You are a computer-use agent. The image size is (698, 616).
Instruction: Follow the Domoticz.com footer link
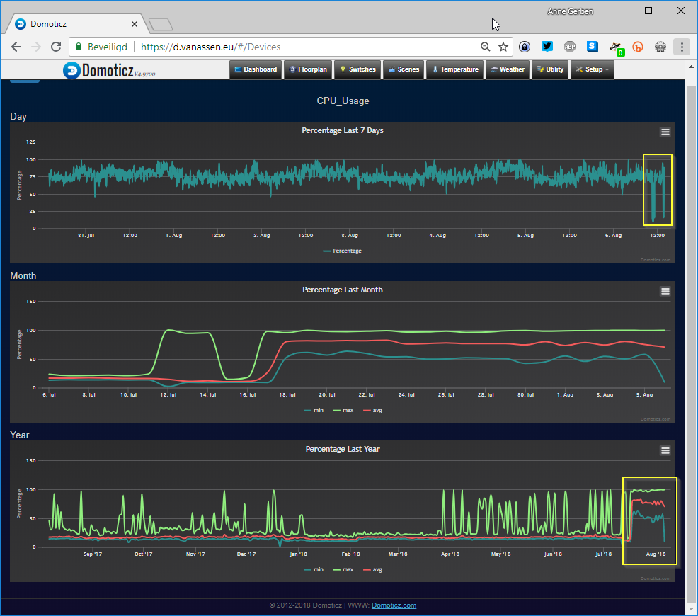click(x=394, y=605)
